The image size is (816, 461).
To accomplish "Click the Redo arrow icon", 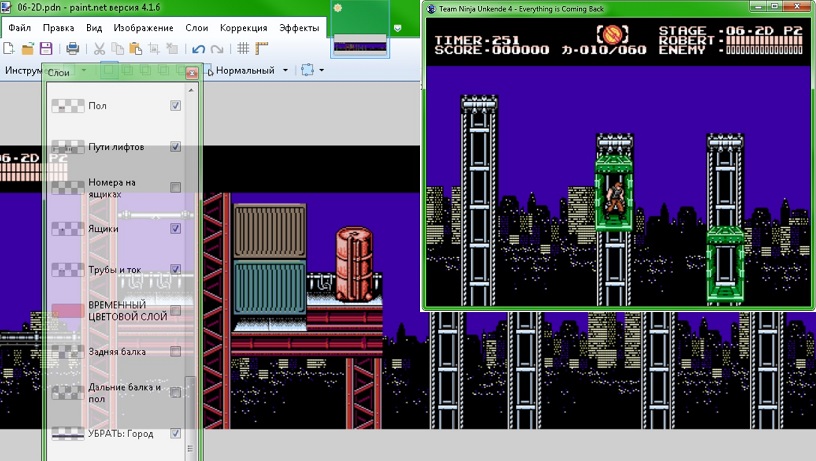I will pyautogui.click(x=216, y=49).
